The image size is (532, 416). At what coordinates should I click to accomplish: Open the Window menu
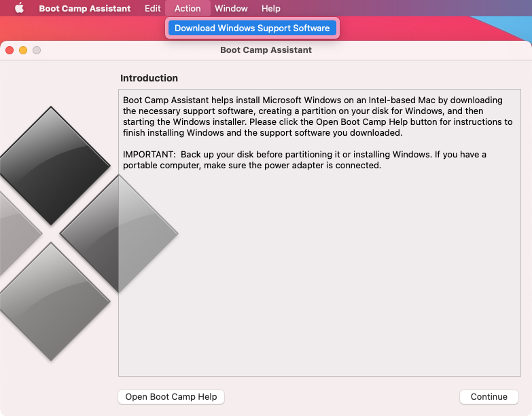pos(231,8)
